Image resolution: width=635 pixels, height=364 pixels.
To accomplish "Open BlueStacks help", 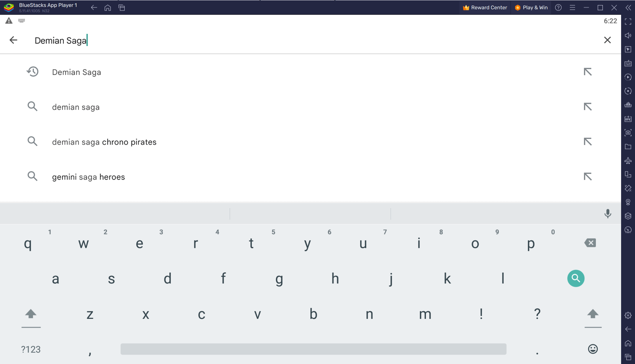I will [x=558, y=8].
